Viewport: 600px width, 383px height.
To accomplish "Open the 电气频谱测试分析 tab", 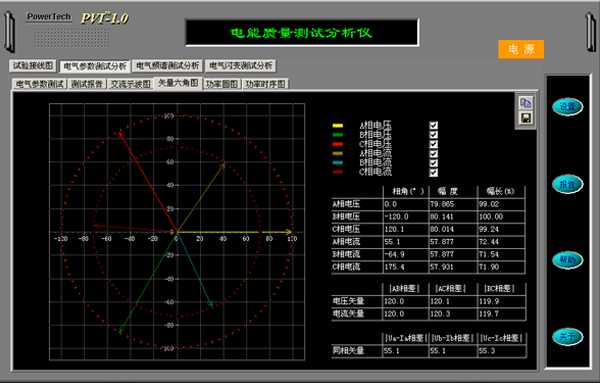I will pos(168,66).
